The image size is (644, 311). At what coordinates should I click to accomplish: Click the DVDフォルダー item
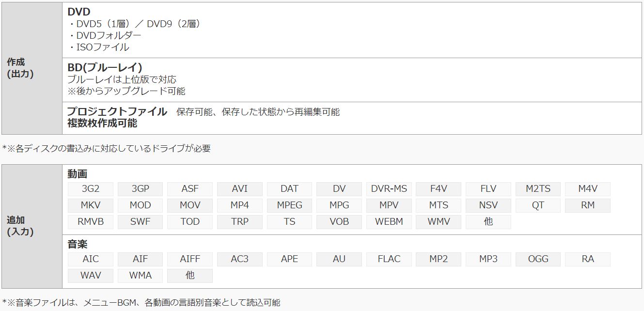coord(105,35)
